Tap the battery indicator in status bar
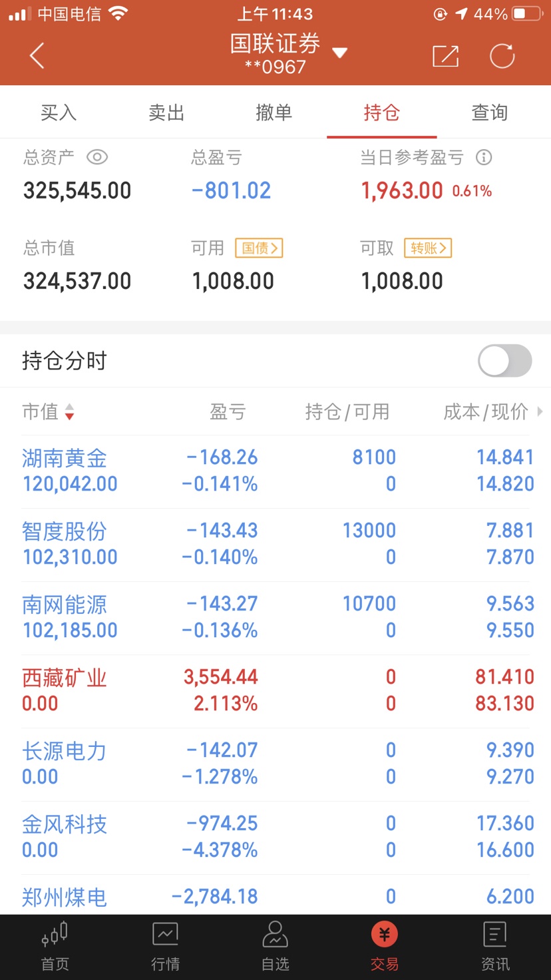This screenshot has height=980, width=551. click(x=528, y=14)
